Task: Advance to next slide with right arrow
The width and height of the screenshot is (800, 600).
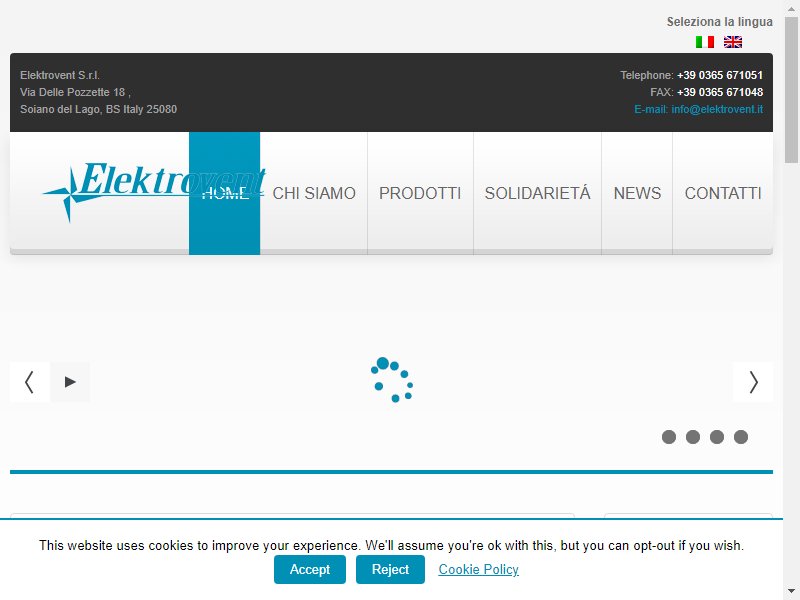Action: coord(753,382)
